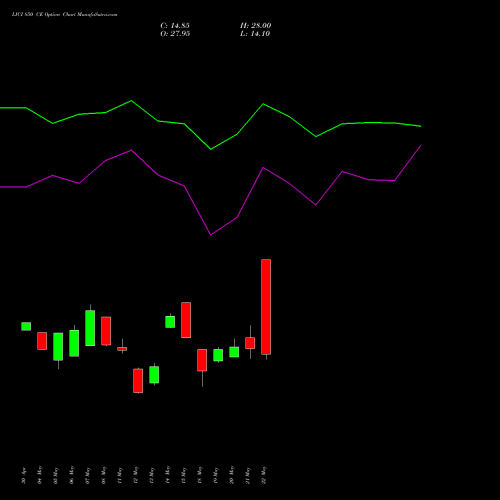Select the 14 May date label

pos(168,475)
